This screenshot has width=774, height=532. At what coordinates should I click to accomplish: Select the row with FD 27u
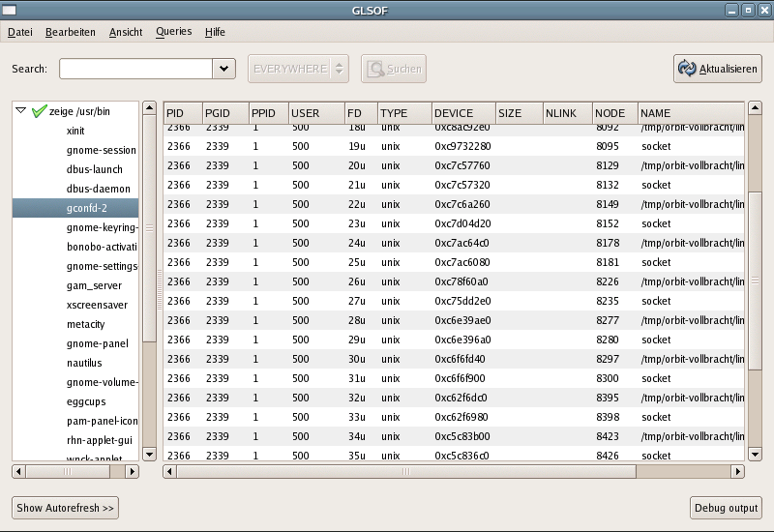(x=454, y=301)
